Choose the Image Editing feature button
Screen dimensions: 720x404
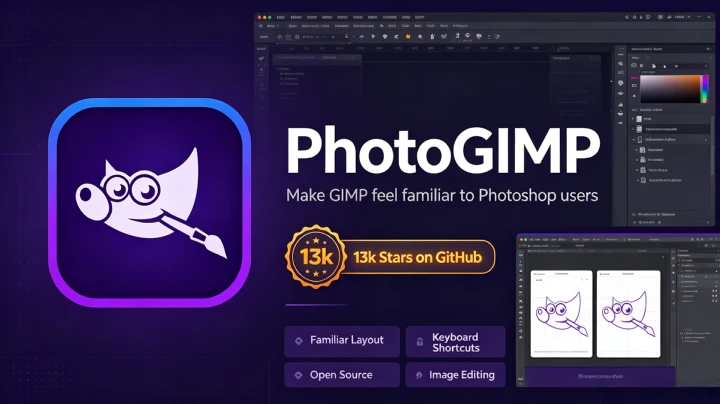(x=456, y=375)
